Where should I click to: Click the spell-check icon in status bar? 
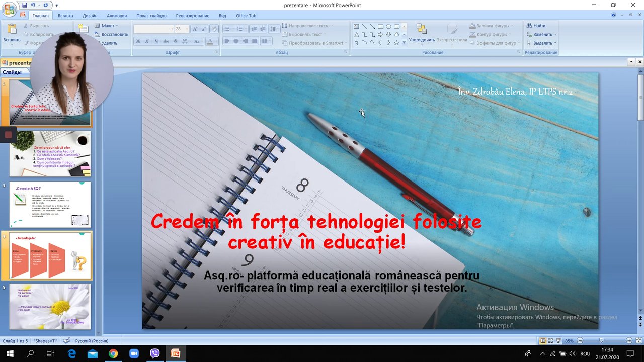tap(66, 341)
